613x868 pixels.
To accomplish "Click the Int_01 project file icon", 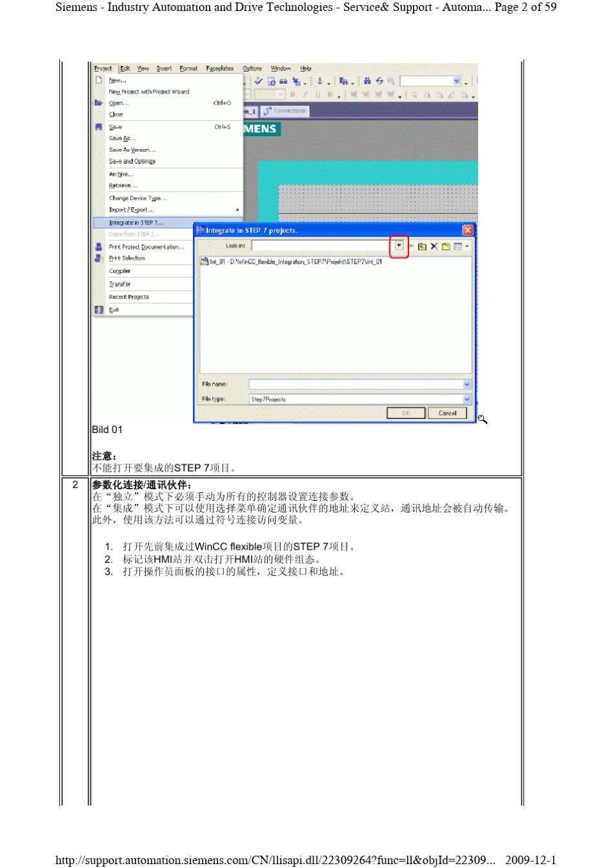I will [204, 261].
